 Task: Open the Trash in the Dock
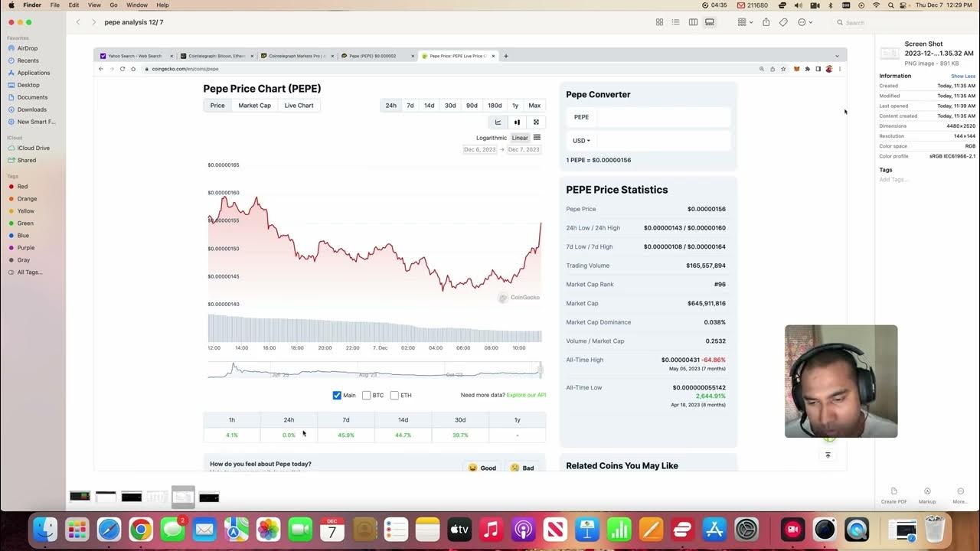(x=936, y=530)
